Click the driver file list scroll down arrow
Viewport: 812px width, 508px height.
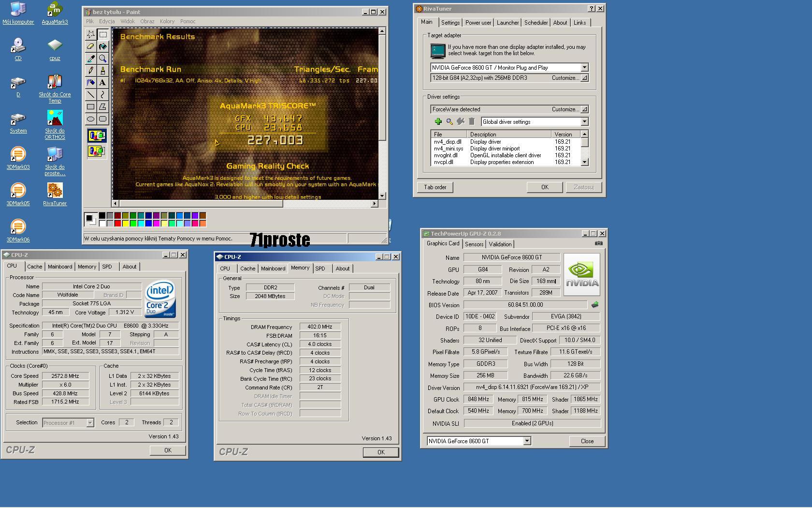[584, 162]
